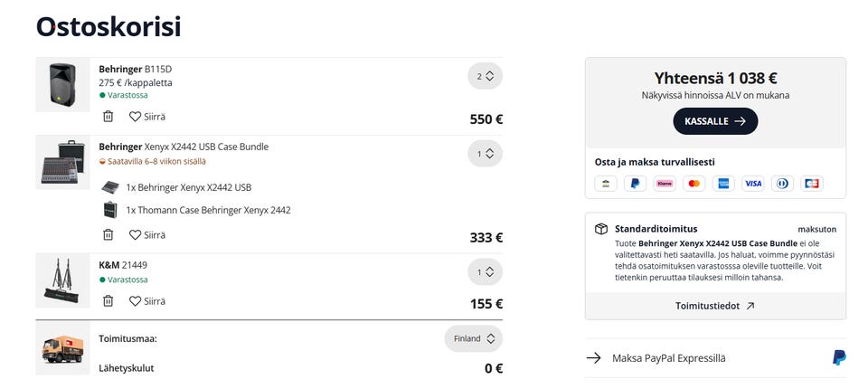
Task: Remove Xenyx X2442 bundle using trash icon
Action: pos(108,234)
